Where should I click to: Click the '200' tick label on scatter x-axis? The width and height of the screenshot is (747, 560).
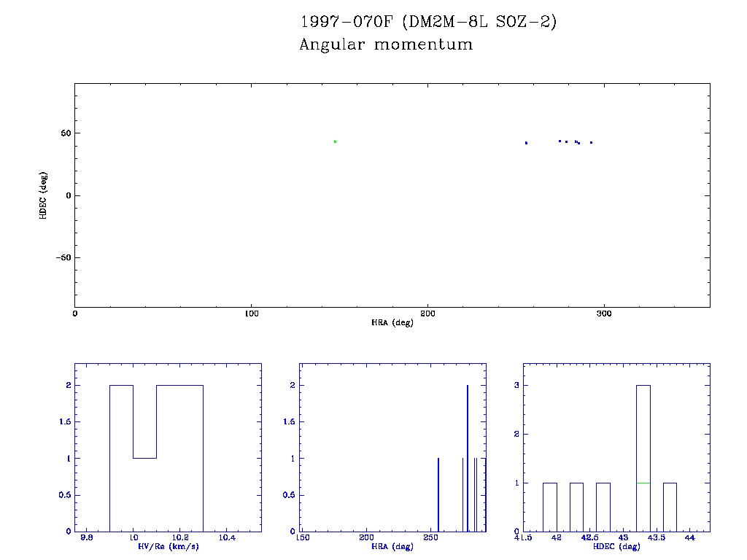[x=427, y=314]
